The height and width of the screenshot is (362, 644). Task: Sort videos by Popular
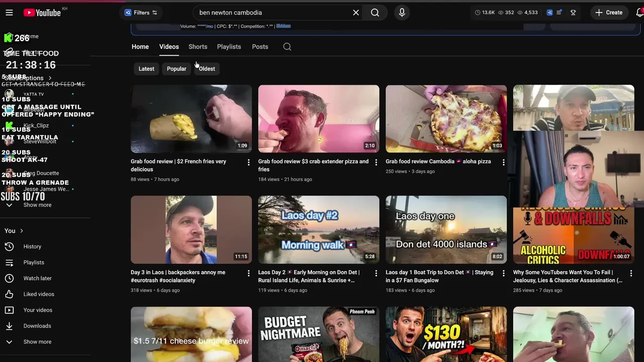pos(177,69)
